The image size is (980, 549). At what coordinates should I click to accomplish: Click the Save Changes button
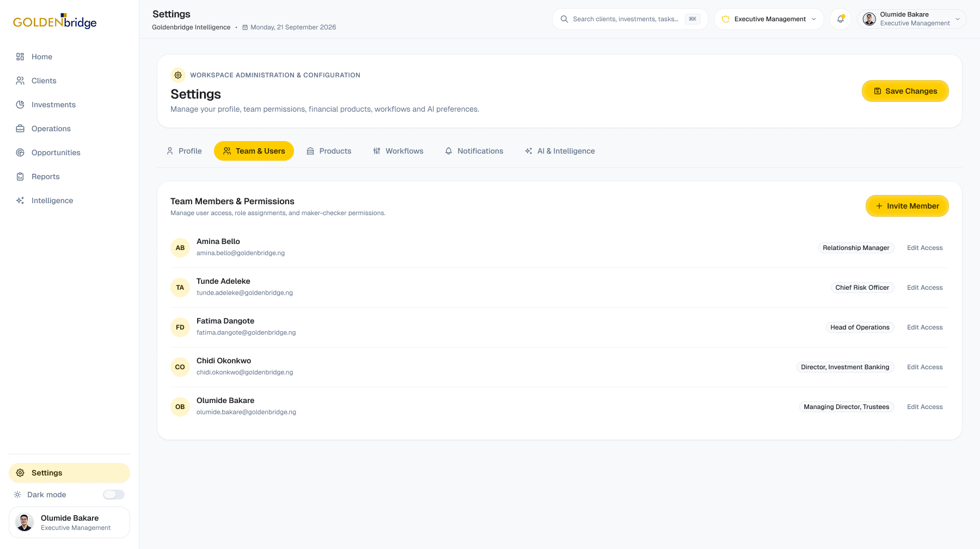point(905,91)
